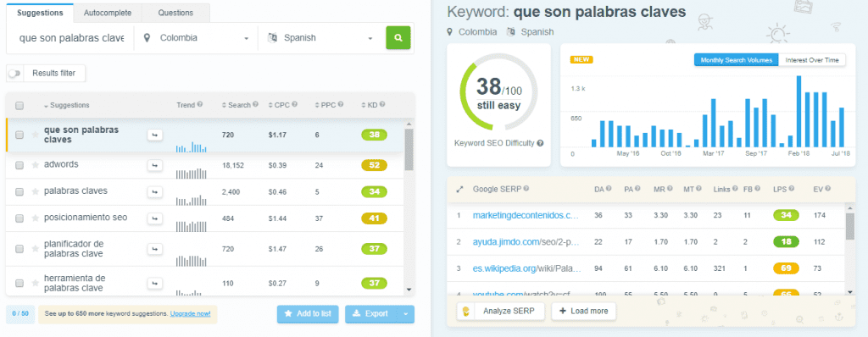
Task: Click help icon beside EV column
Action: click(x=828, y=189)
